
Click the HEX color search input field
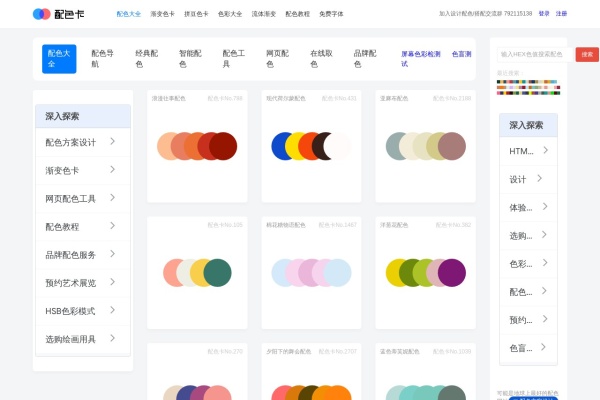535,54
